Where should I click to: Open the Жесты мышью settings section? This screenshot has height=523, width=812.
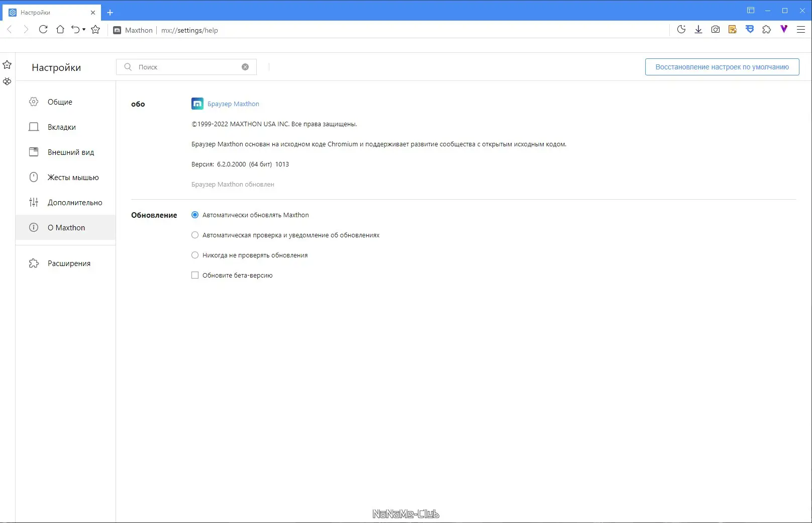[65, 177]
